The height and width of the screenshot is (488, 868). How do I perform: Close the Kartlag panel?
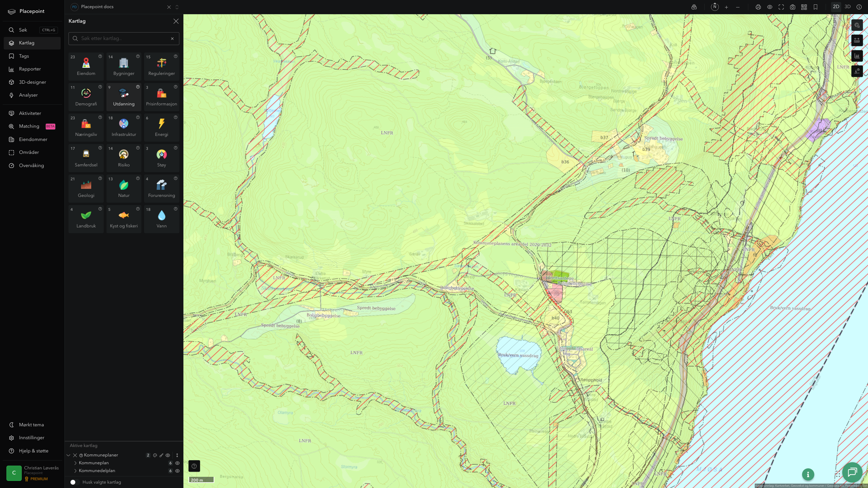pos(176,21)
